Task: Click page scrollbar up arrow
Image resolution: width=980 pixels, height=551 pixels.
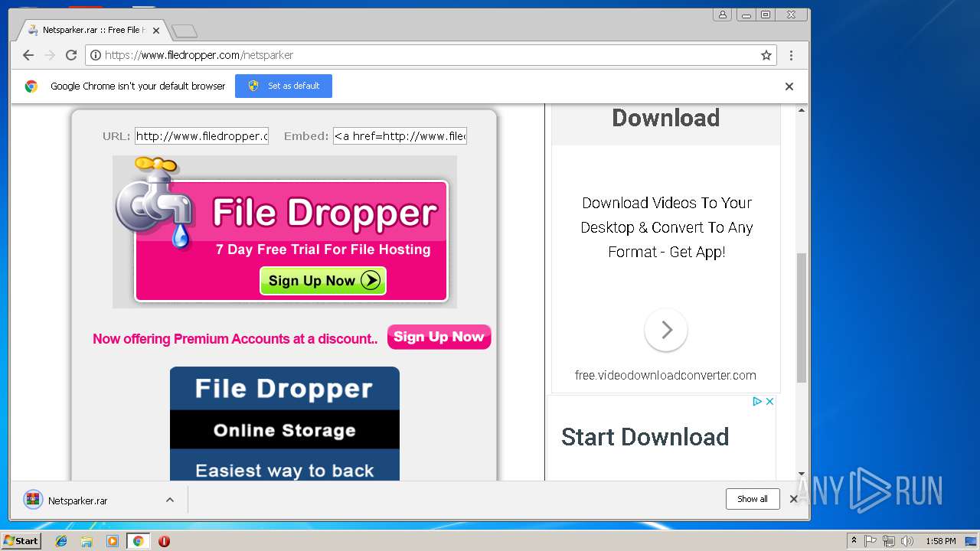Action: [x=802, y=110]
